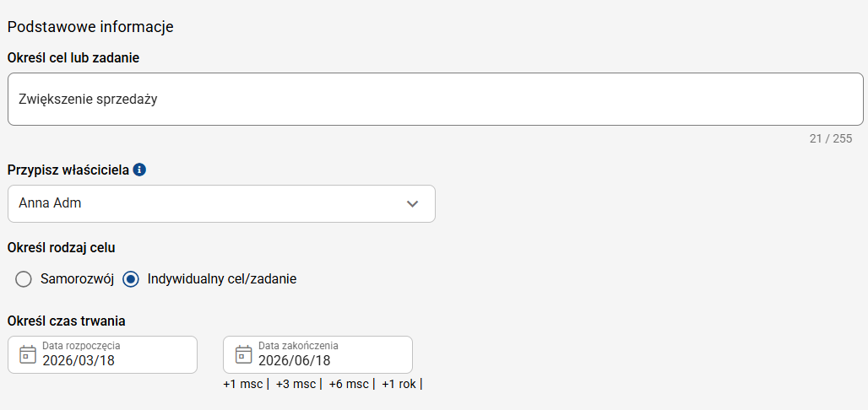The height and width of the screenshot is (410, 868).
Task: Click the 21 / 255 character counter
Action: coord(830,138)
